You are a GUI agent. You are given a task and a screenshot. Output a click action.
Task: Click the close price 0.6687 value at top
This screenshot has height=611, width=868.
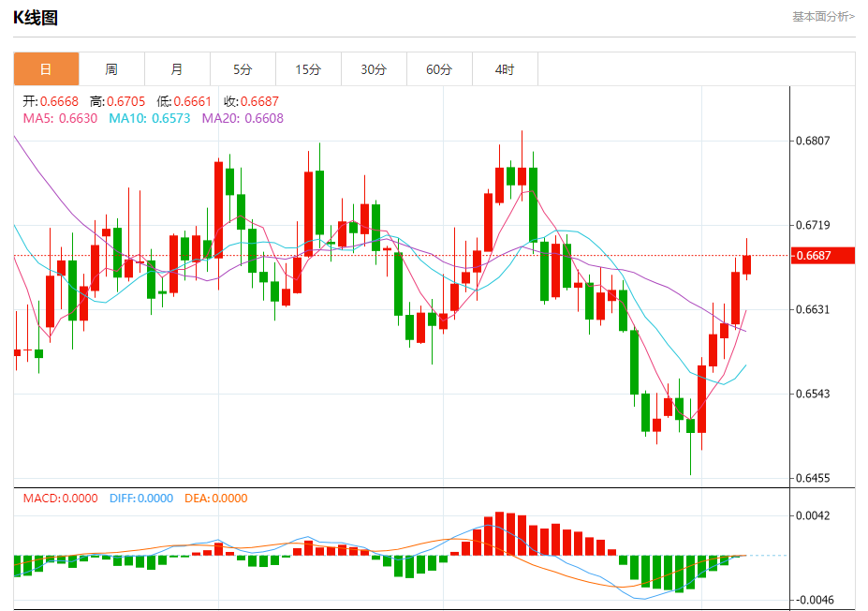point(259,101)
